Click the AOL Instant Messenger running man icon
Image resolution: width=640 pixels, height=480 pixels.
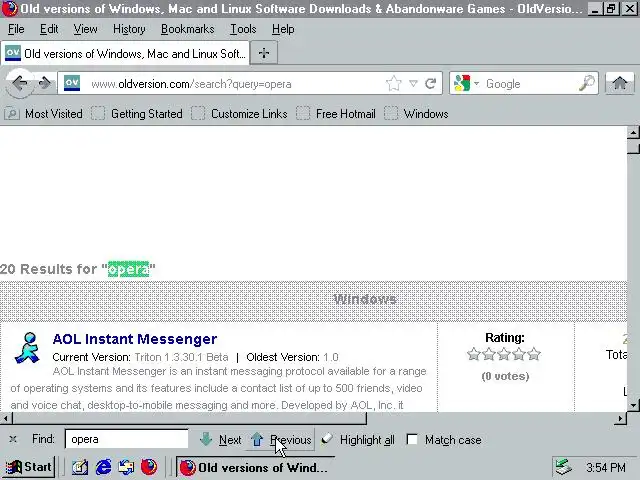pos(27,348)
